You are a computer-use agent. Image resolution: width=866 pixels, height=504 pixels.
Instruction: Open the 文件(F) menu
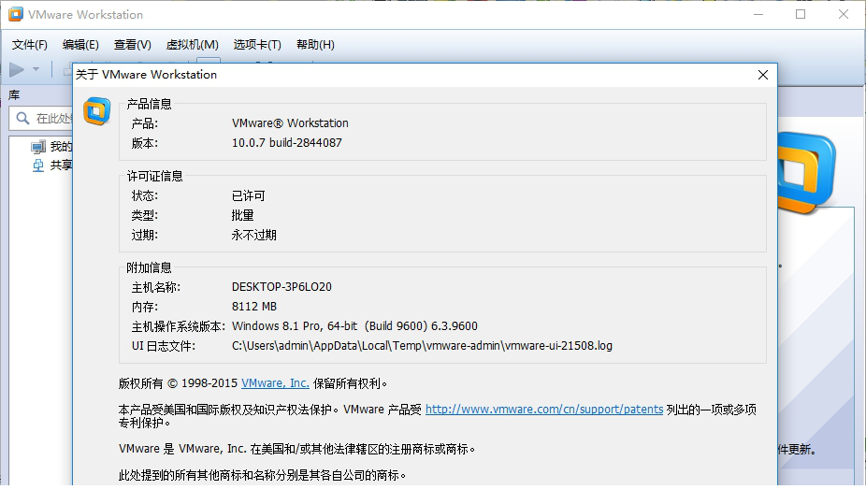tap(29, 45)
